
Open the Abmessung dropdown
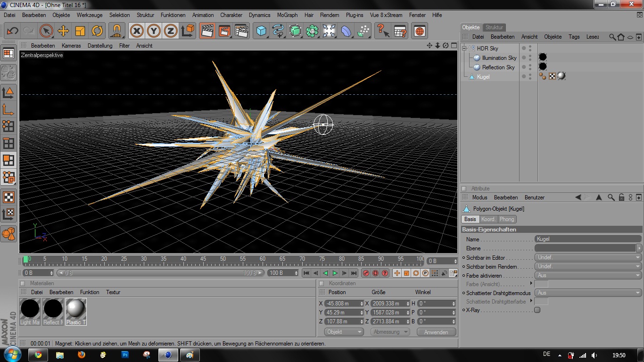pos(390,332)
